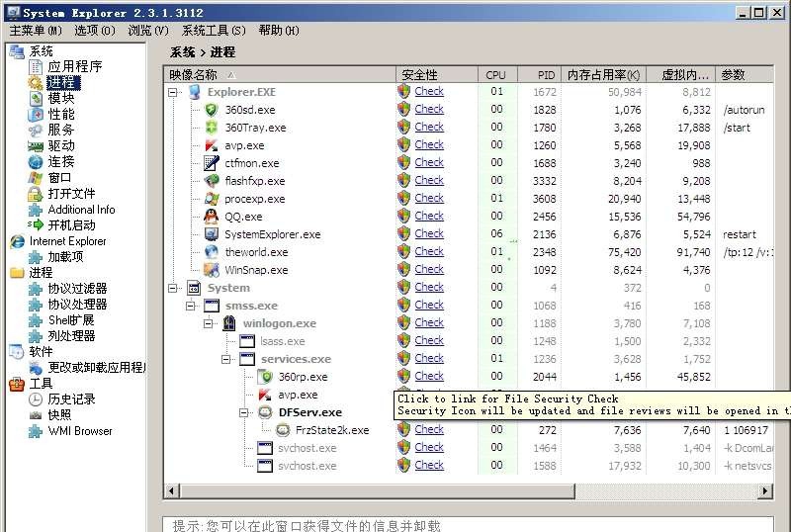Click the ctfmon.exe pen icon

click(211, 163)
